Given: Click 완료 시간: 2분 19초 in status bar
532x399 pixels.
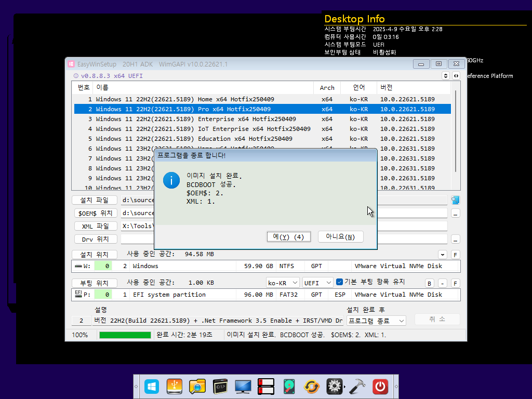Looking at the screenshot, I should coord(184,335).
